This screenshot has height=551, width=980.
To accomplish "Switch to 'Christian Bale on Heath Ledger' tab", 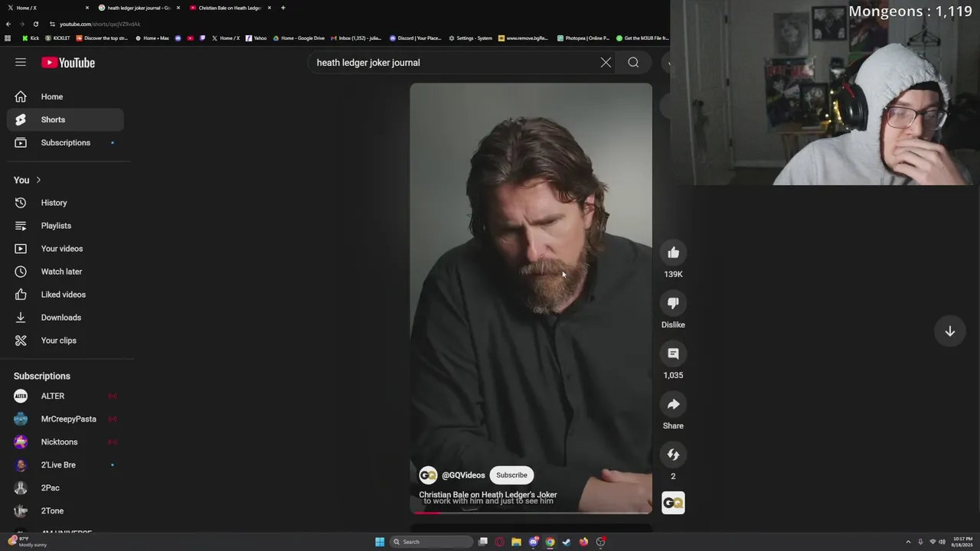I will pyautogui.click(x=230, y=8).
